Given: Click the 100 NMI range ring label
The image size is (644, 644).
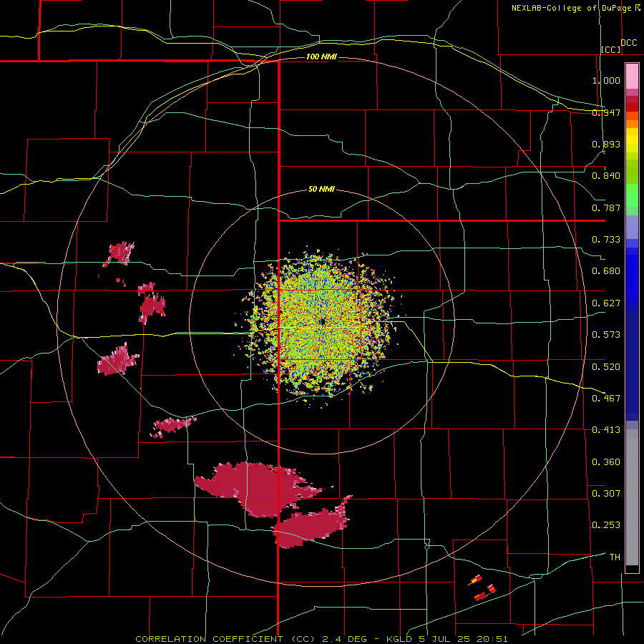Looking at the screenshot, I should point(321,57).
